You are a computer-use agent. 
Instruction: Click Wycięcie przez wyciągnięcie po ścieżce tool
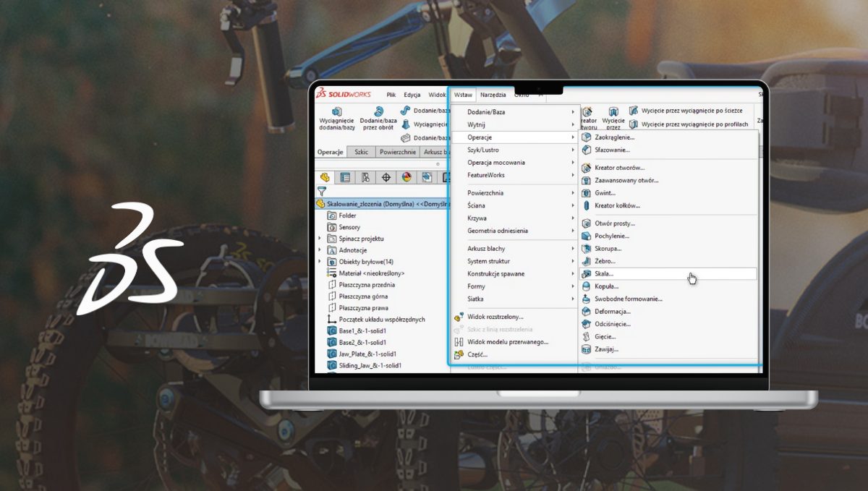coord(687,111)
